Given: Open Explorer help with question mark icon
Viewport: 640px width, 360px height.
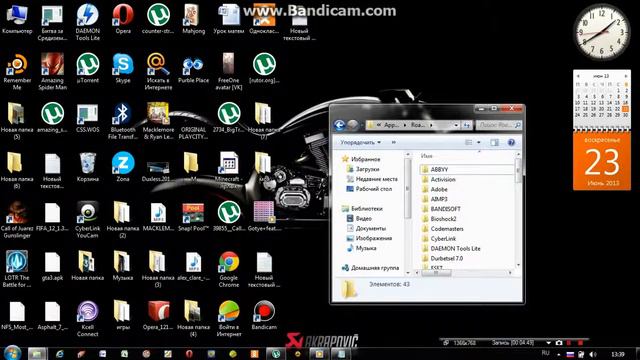Looking at the screenshot, I should [x=511, y=142].
